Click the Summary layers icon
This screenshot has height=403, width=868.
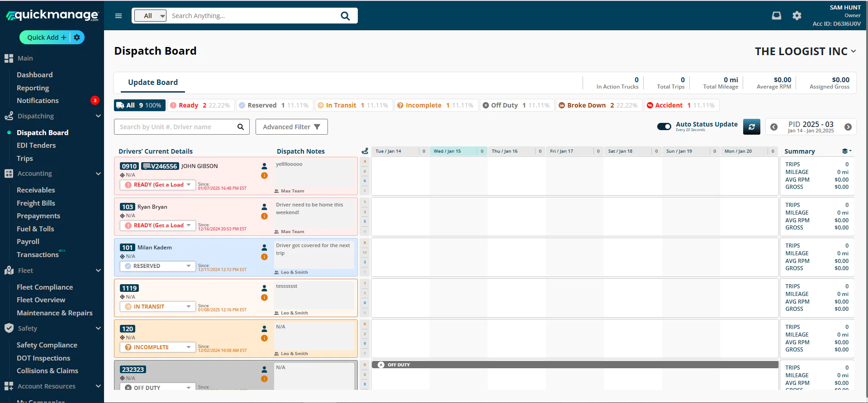click(x=847, y=151)
